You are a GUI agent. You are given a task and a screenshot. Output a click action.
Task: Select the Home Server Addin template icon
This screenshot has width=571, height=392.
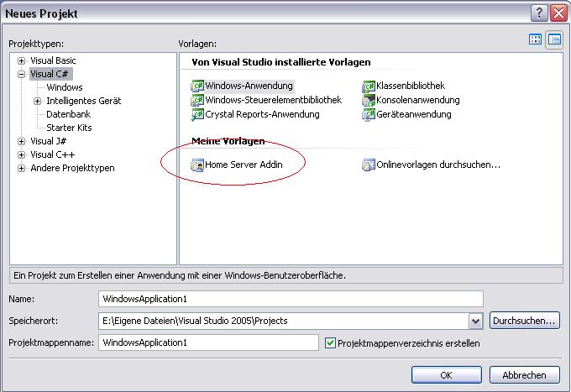coord(198,165)
